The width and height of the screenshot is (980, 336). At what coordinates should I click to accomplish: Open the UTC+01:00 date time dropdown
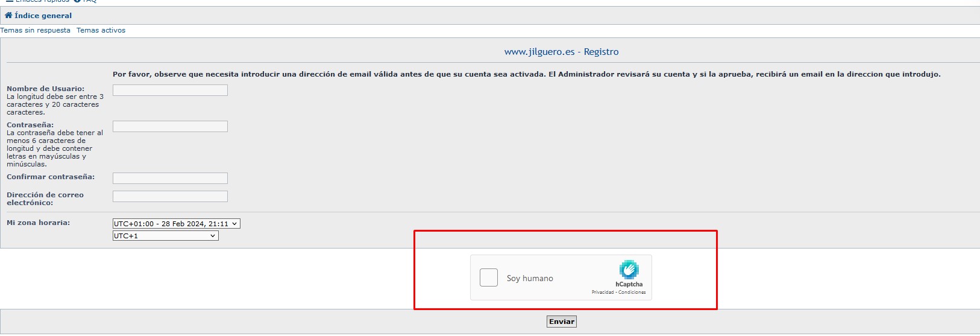click(176, 224)
